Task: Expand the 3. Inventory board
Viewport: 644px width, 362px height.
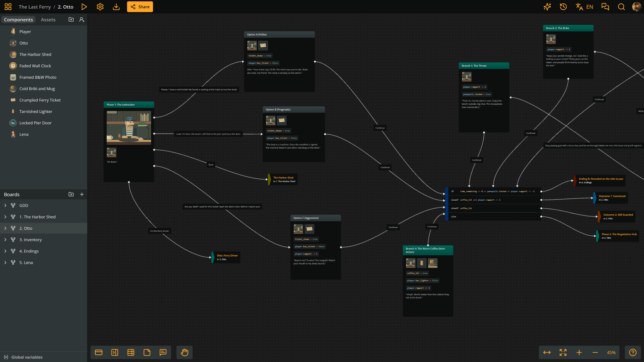Action: point(5,240)
